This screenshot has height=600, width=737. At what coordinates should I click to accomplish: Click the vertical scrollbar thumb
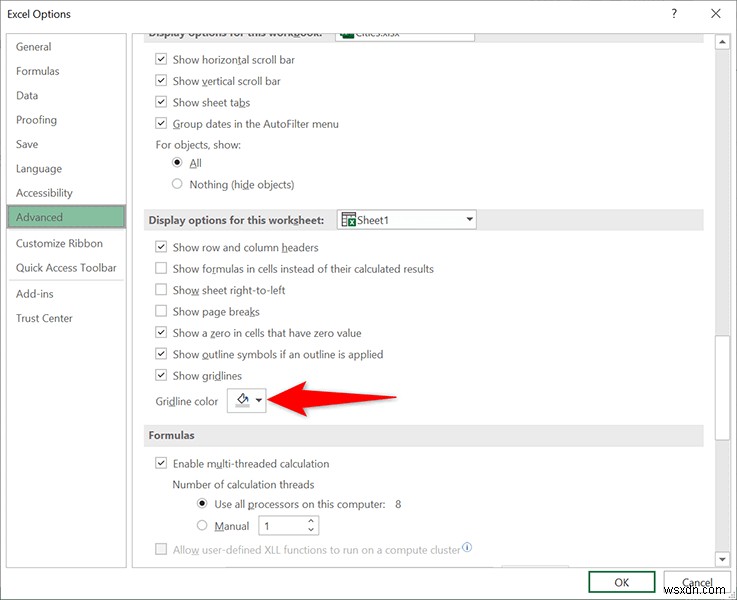click(722, 388)
